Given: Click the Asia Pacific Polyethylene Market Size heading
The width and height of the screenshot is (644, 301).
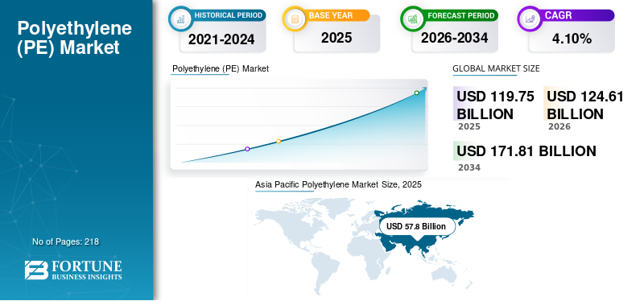Looking at the screenshot, I should click(x=338, y=185).
